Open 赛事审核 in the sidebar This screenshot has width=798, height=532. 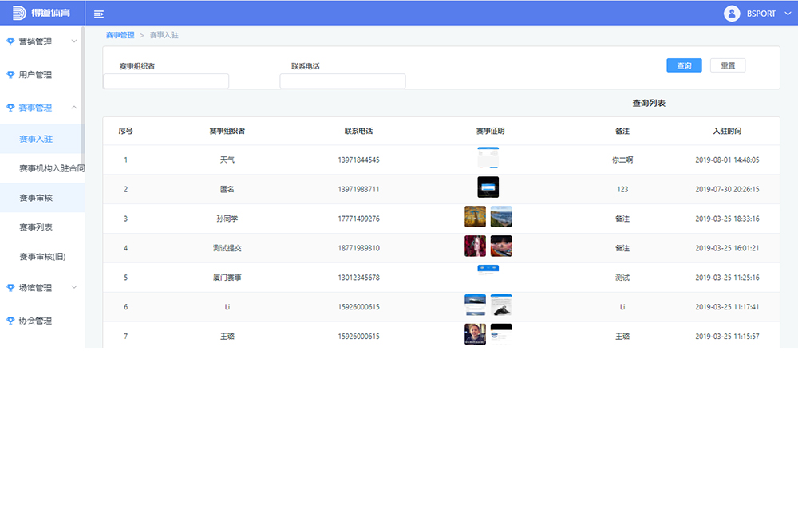click(x=36, y=198)
